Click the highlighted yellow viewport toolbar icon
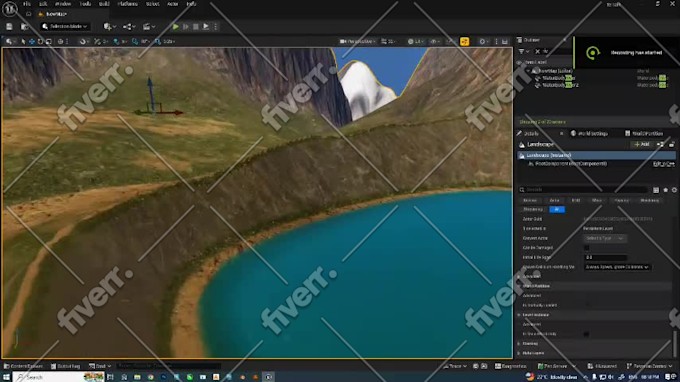 pyautogui.click(x=464, y=42)
